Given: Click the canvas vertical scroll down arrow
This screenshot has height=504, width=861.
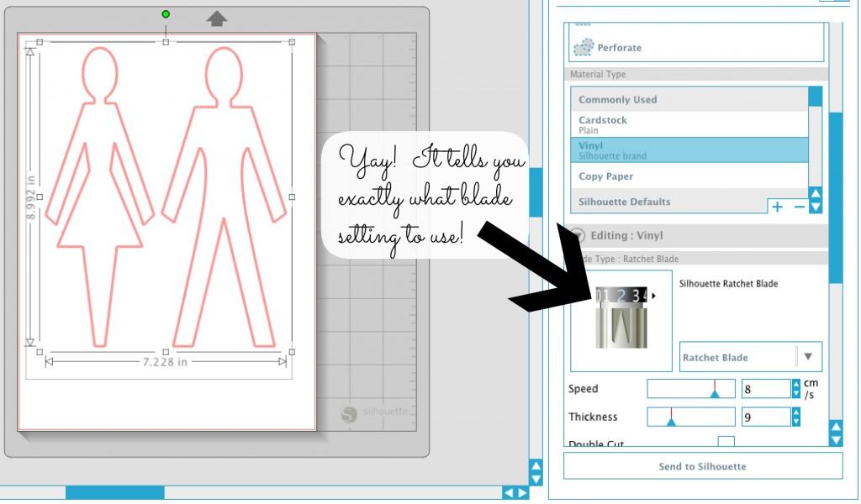Looking at the screenshot, I should [x=536, y=480].
